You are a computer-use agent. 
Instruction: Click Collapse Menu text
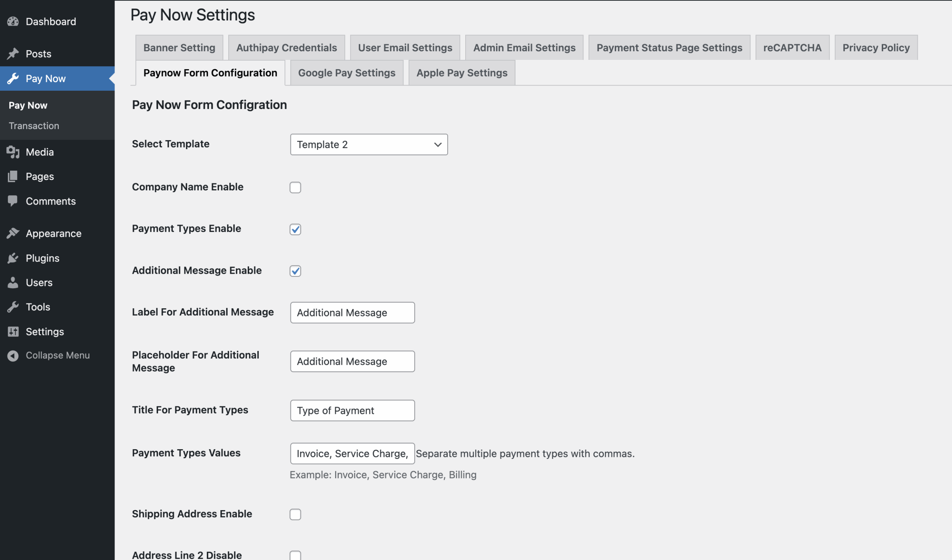pyautogui.click(x=57, y=355)
